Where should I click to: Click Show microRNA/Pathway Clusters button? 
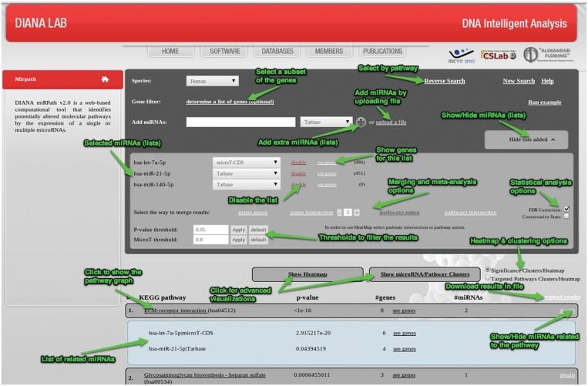tap(425, 274)
